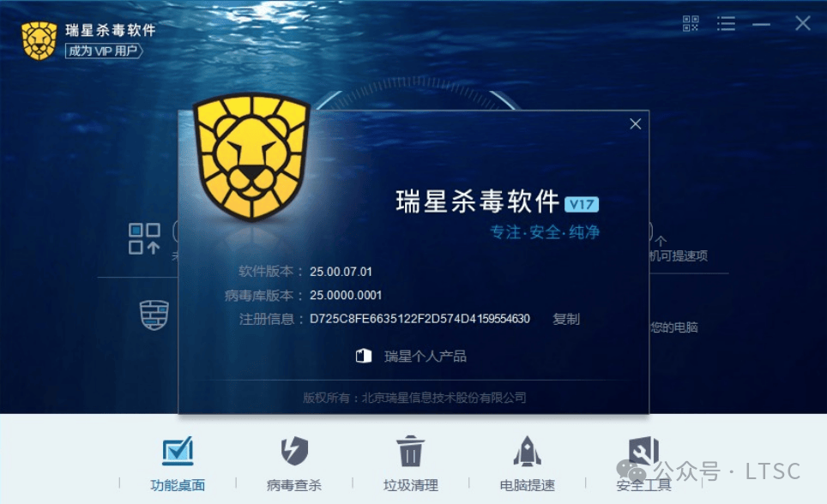This screenshot has height=504, width=827.
Task: Click the 安全工具 wrench icon
Action: [x=643, y=451]
